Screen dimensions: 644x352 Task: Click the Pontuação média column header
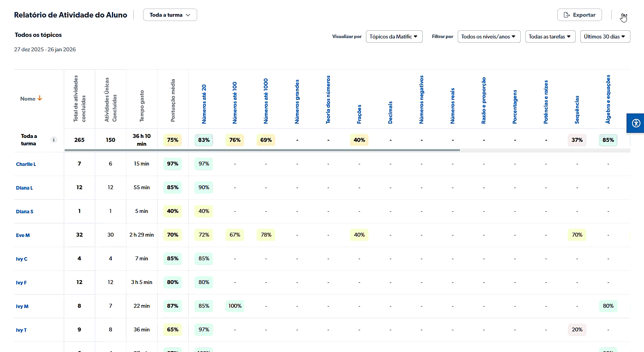click(x=173, y=100)
